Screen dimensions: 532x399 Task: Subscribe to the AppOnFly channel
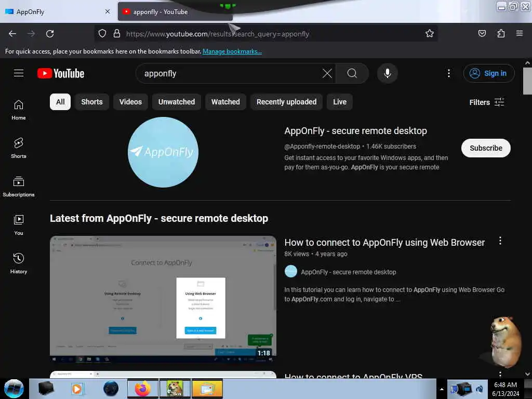(486, 148)
